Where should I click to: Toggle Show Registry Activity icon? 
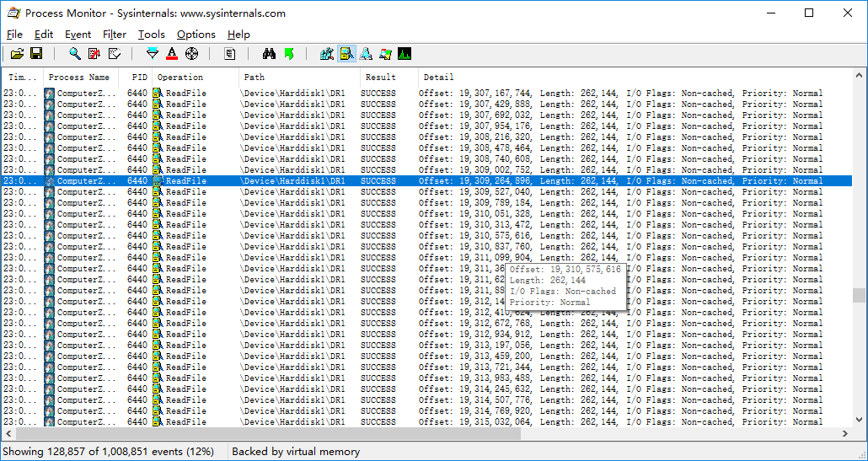(x=327, y=54)
